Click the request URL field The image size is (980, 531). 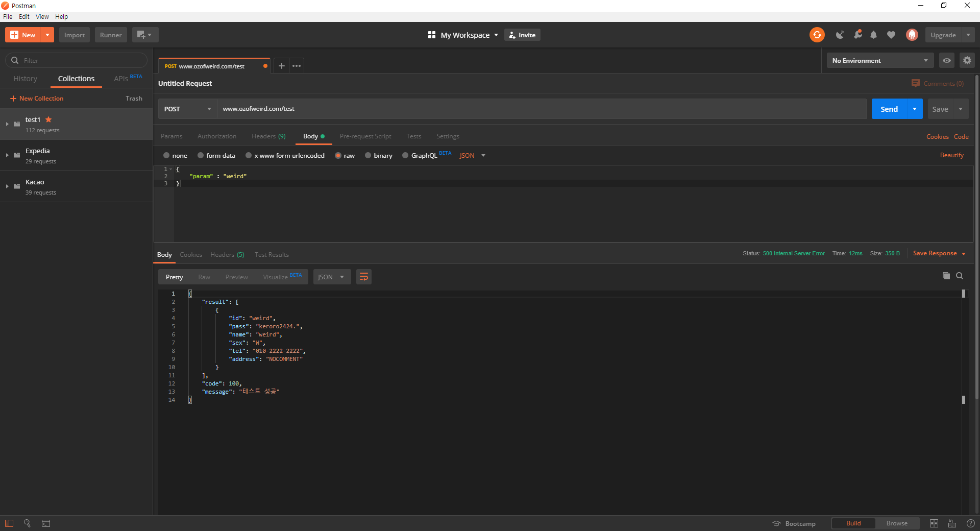pyautogui.click(x=542, y=109)
